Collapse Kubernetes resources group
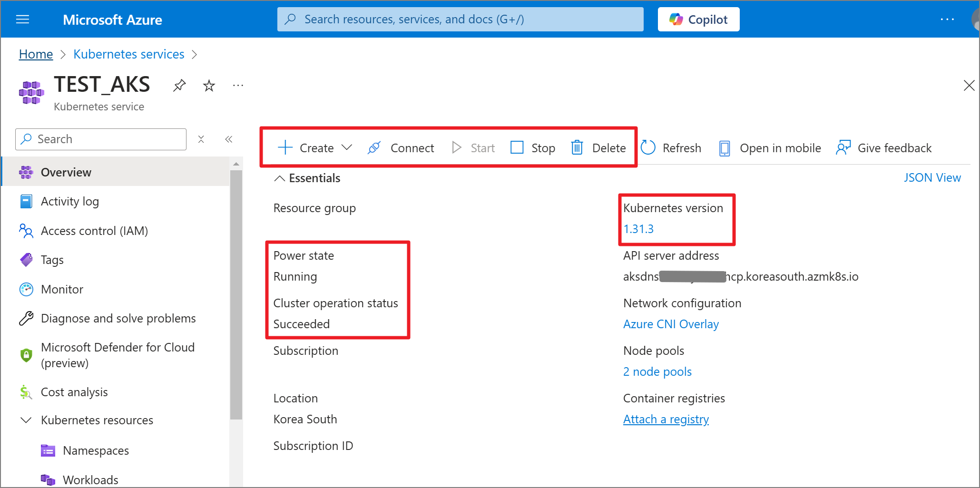This screenshot has height=488, width=980. point(26,420)
